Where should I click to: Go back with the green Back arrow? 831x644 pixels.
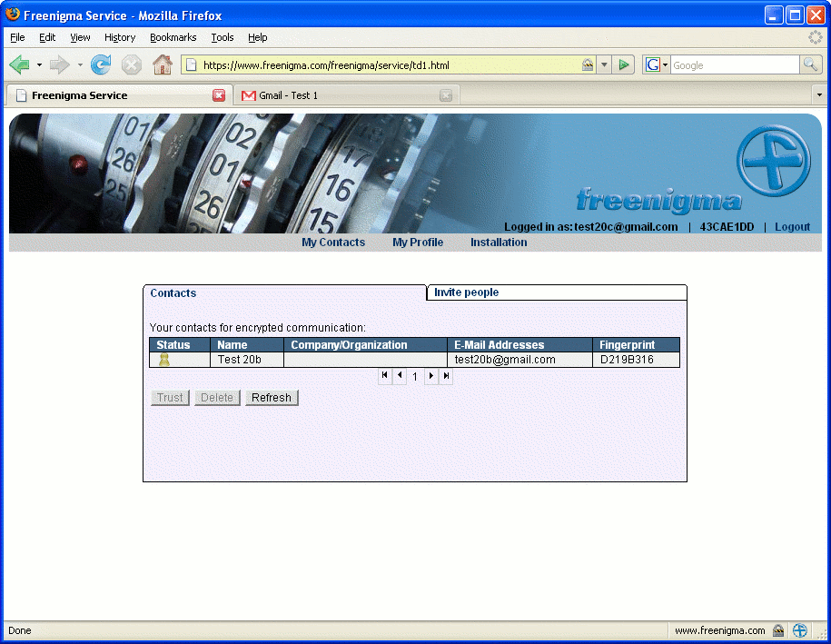tap(20, 64)
